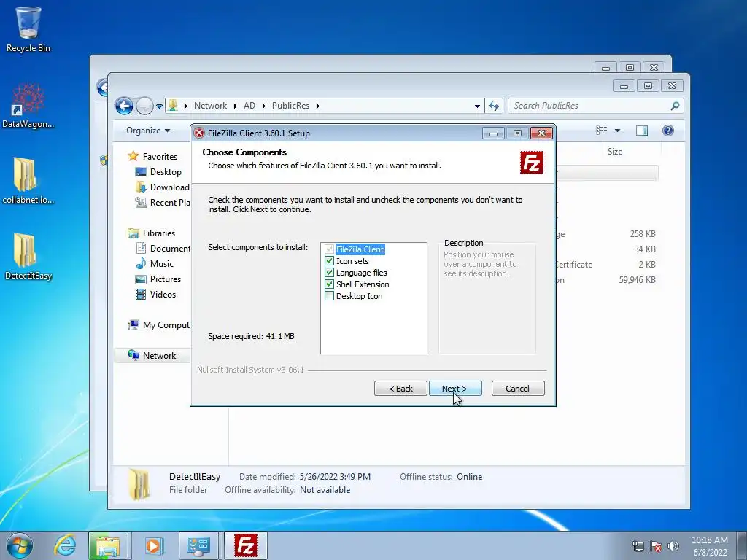Click the Search PublicRes input field
Screen dimensions: 747x560
point(589,106)
